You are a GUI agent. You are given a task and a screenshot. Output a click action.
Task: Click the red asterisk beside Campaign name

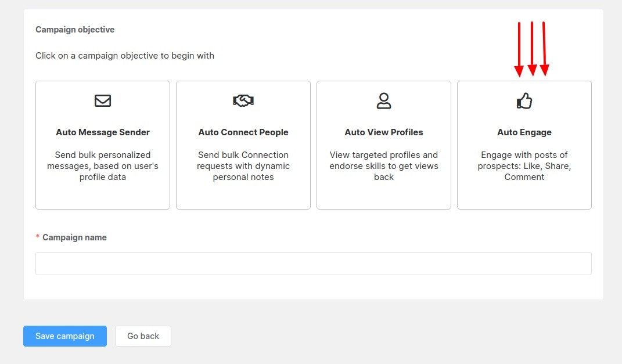point(37,237)
